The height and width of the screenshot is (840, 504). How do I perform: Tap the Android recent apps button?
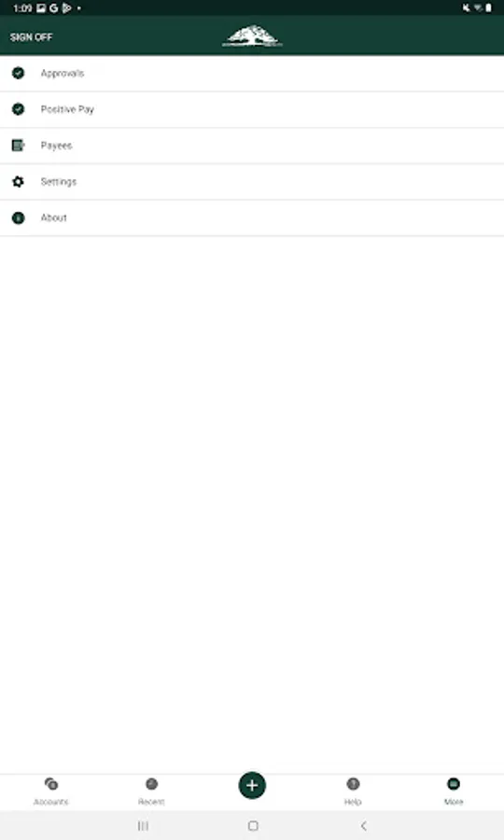[x=143, y=826]
